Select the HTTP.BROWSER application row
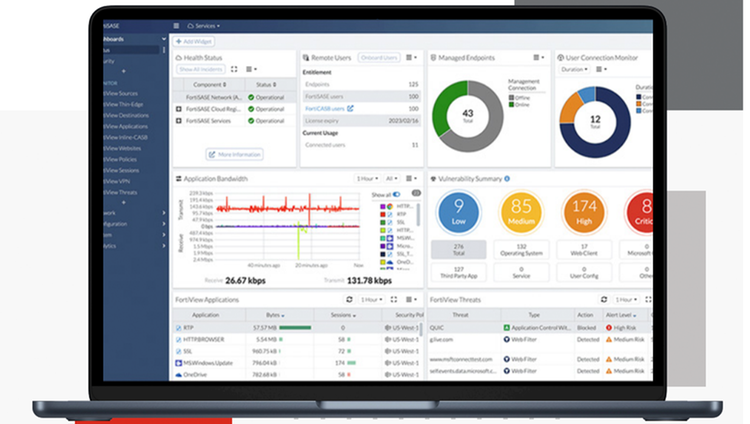Screen dimensions: 750x424 click(x=297, y=339)
